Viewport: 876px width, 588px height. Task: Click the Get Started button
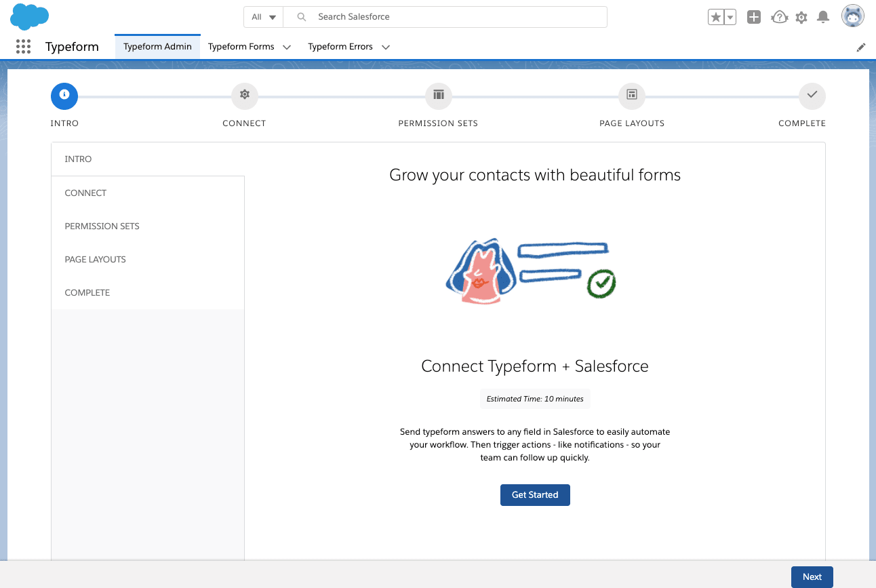(535, 495)
